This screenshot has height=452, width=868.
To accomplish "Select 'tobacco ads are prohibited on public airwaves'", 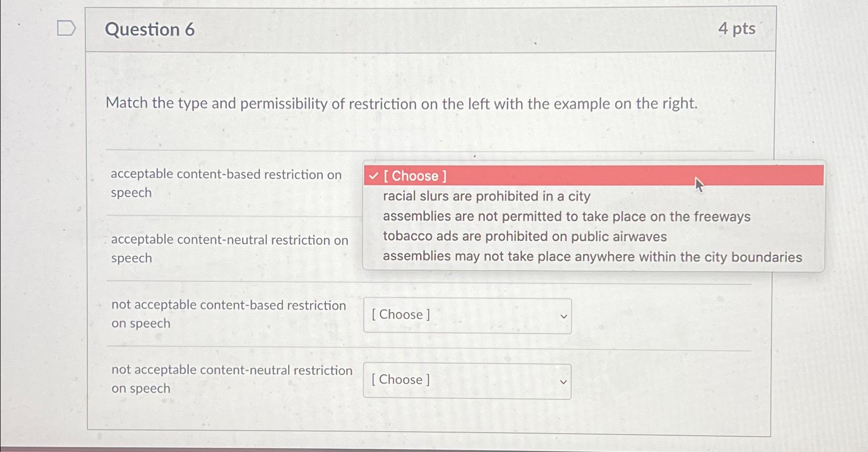I will [525, 236].
